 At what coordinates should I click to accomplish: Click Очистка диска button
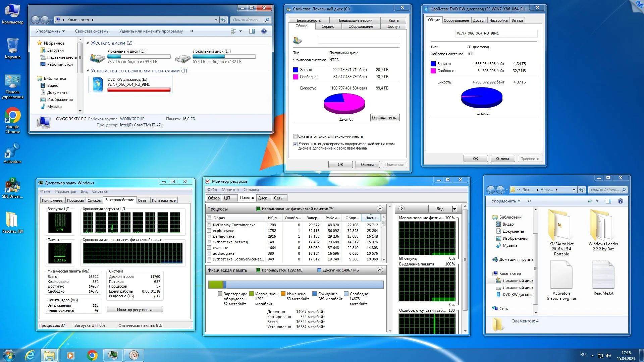tap(384, 118)
